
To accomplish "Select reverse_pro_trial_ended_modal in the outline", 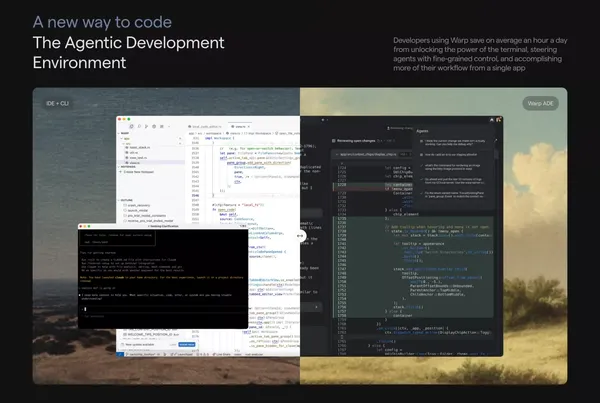I will point(148,220).
